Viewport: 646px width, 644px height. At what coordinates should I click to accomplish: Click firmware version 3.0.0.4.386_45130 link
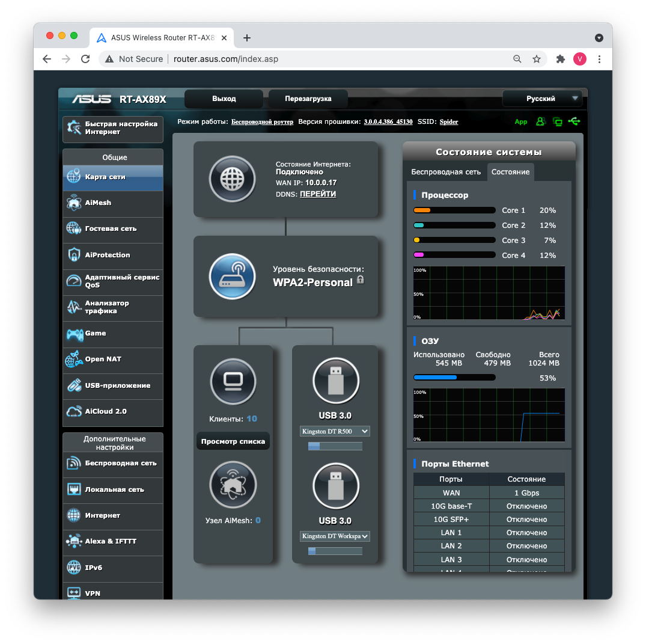388,122
